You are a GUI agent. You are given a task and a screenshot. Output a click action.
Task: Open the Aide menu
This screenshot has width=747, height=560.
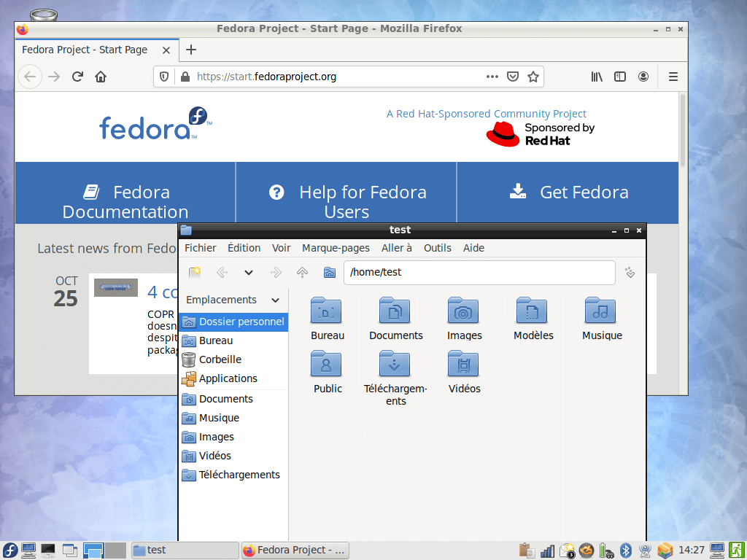coord(473,248)
